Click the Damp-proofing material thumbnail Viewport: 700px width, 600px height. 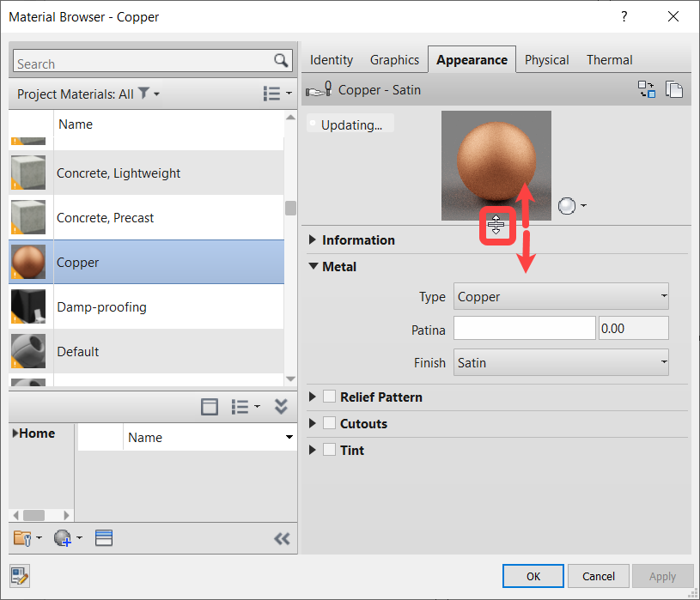pos(28,306)
